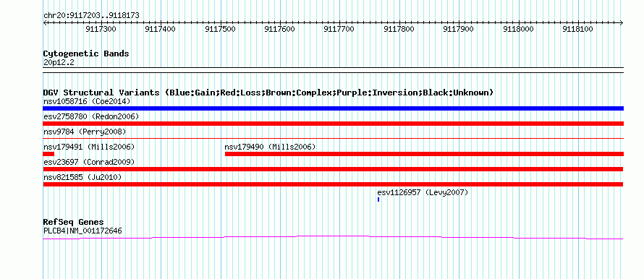
Task: Click the chr20:9117203..9118173 region label
Action: coord(91,16)
